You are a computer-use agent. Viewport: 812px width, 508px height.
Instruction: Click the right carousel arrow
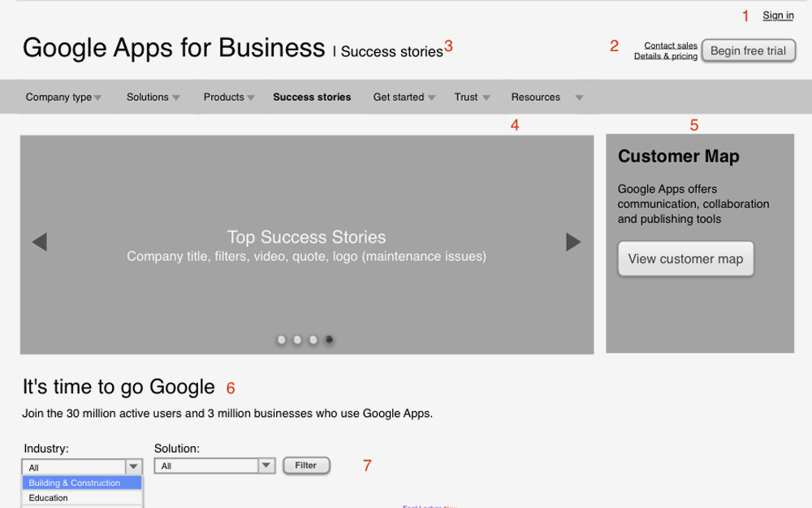574,241
